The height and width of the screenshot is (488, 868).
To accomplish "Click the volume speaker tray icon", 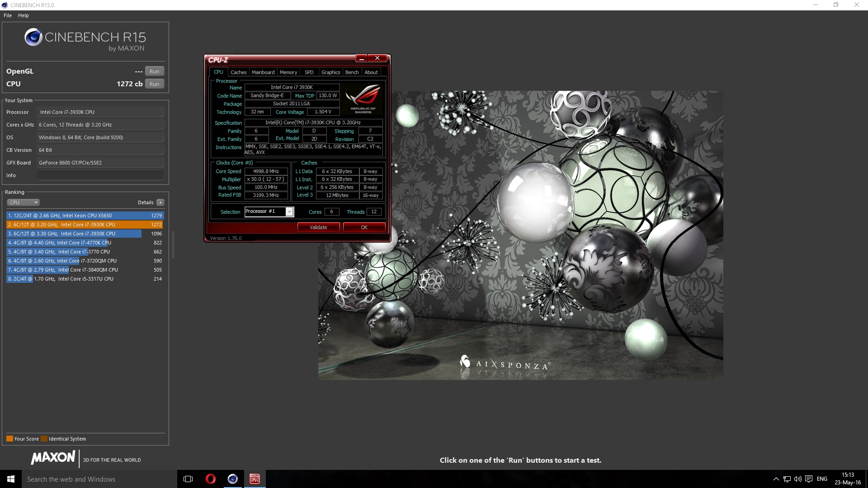I will tap(797, 479).
